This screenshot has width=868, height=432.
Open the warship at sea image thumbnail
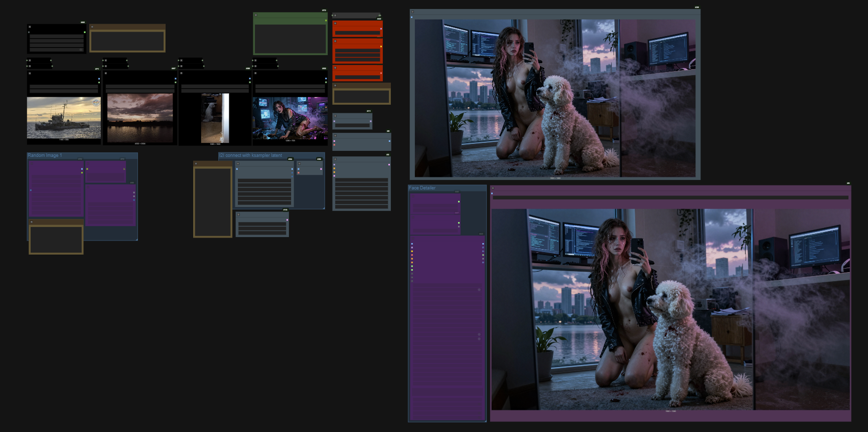coord(64,118)
